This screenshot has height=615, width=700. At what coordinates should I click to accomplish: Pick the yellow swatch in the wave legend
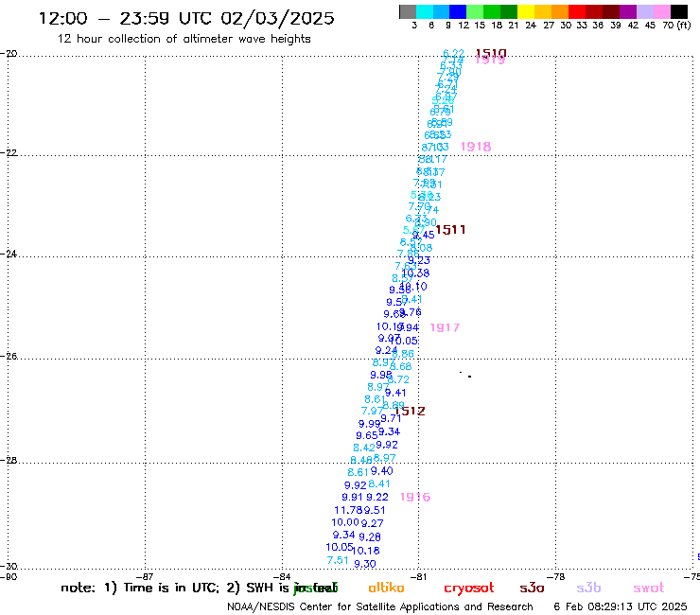(x=526, y=11)
